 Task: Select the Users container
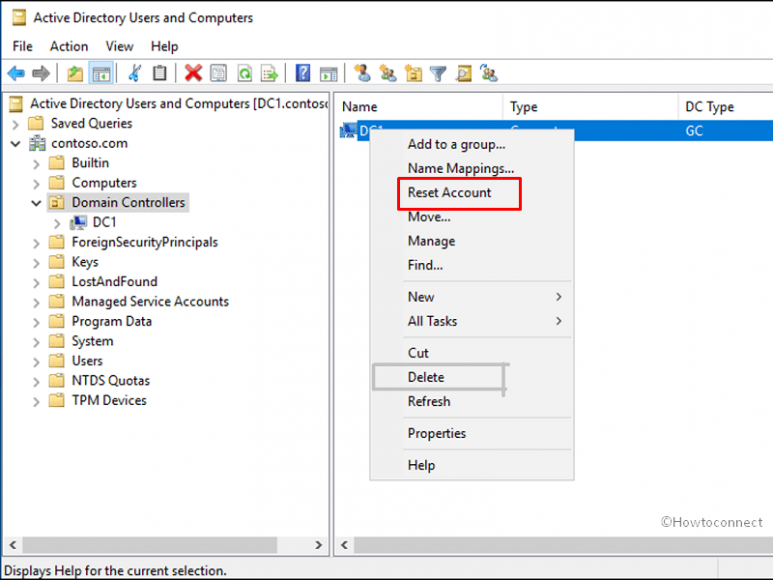pos(87,361)
